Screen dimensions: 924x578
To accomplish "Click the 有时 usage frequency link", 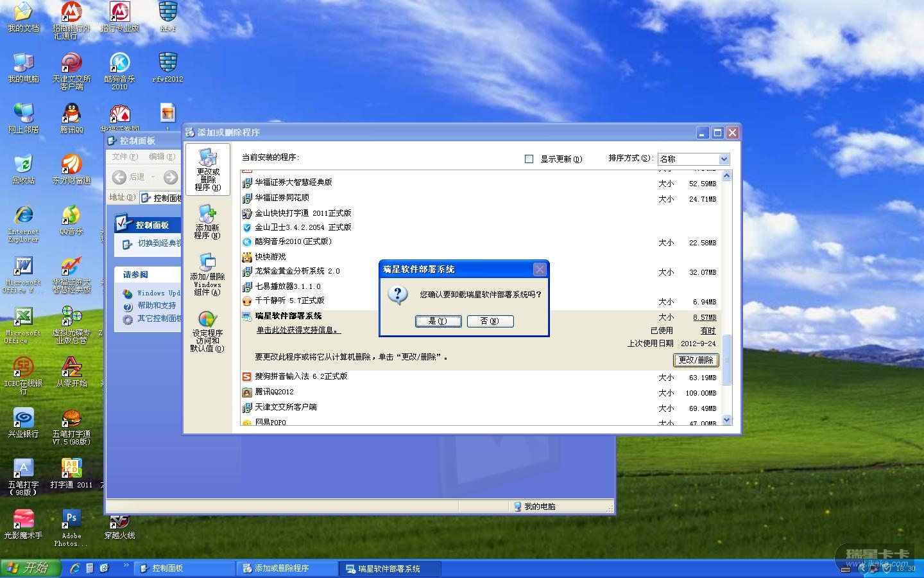I will [708, 331].
